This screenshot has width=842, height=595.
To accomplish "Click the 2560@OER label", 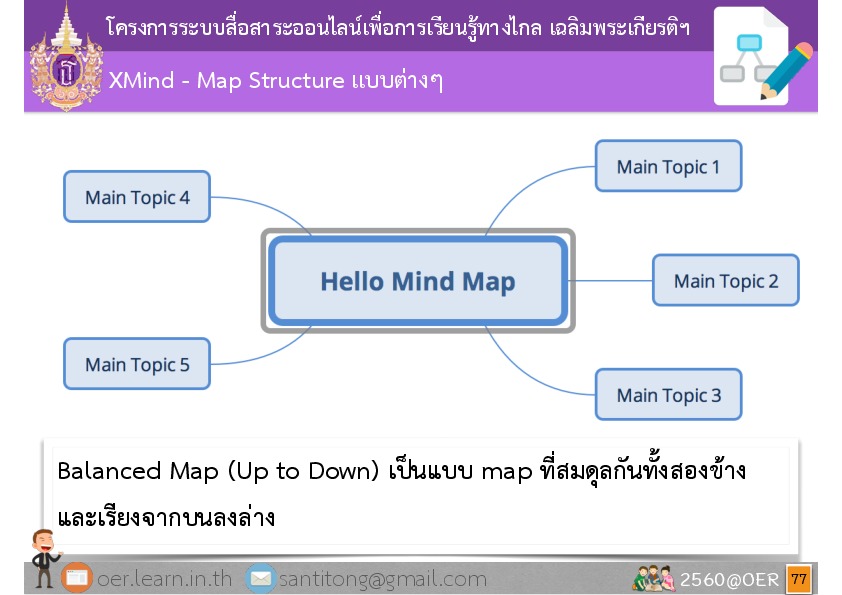I will (x=730, y=579).
